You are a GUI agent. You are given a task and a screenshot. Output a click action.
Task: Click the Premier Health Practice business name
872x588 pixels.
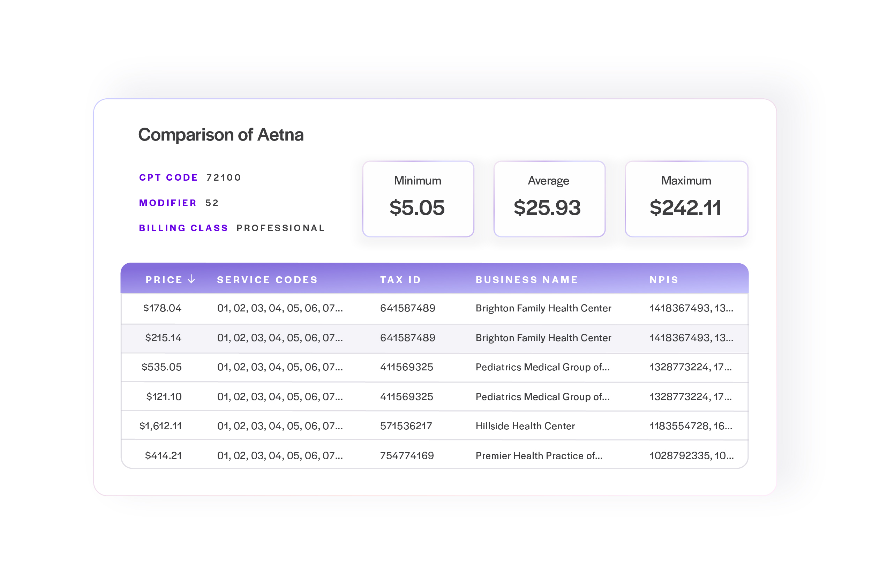coord(539,455)
